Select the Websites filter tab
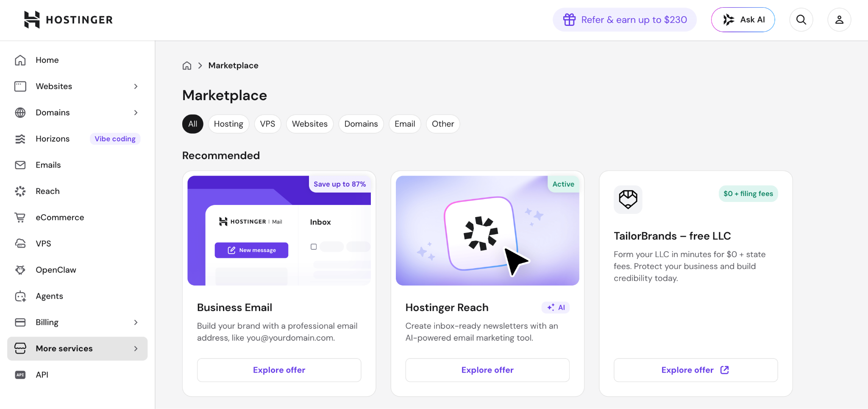The image size is (868, 409). (x=310, y=124)
